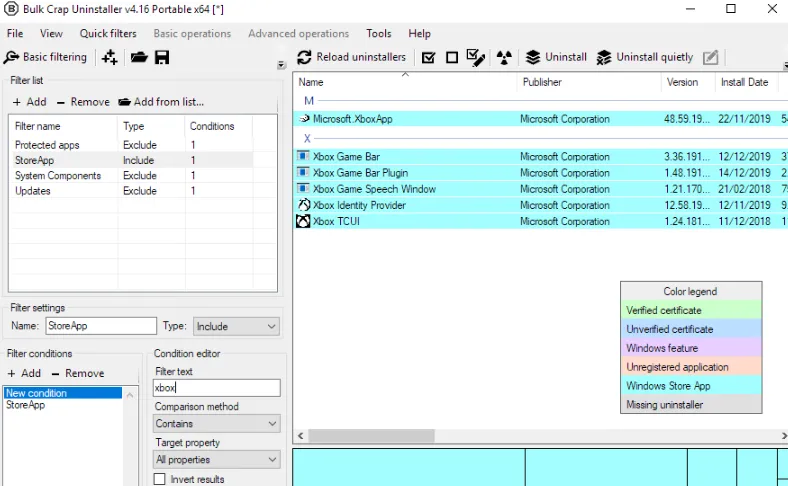Image resolution: width=788 pixels, height=486 pixels.
Task: Collapse the M group header
Action: [309, 101]
